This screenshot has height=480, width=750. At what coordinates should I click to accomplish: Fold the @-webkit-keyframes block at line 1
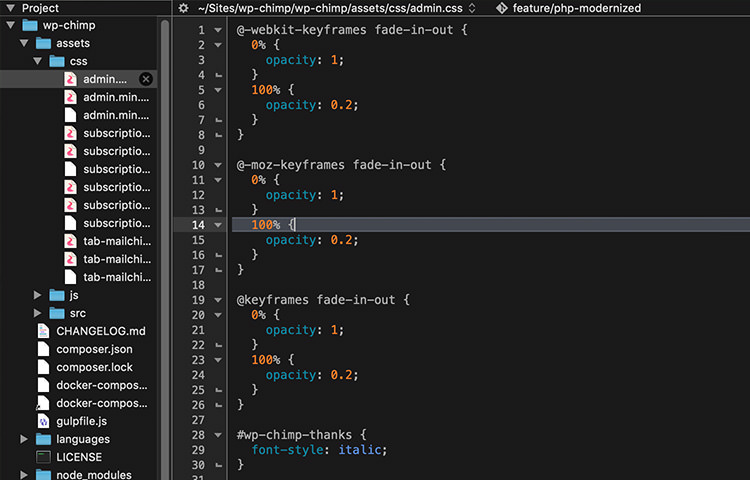click(218, 30)
